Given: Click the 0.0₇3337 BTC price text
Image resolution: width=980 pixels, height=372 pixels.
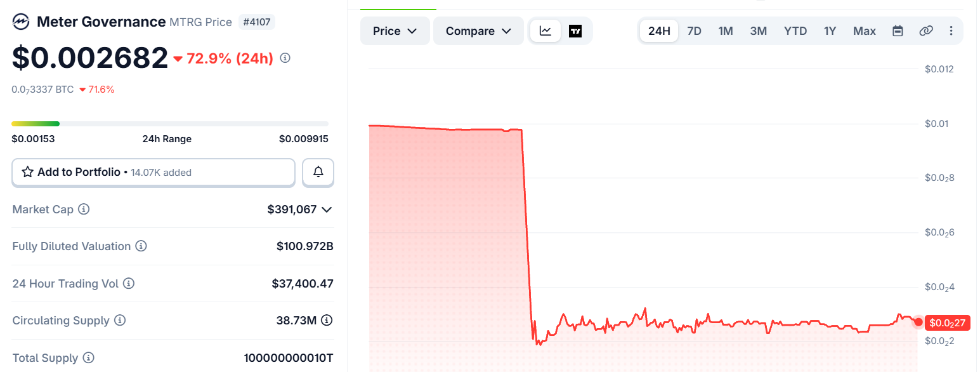Looking at the screenshot, I should pos(42,90).
